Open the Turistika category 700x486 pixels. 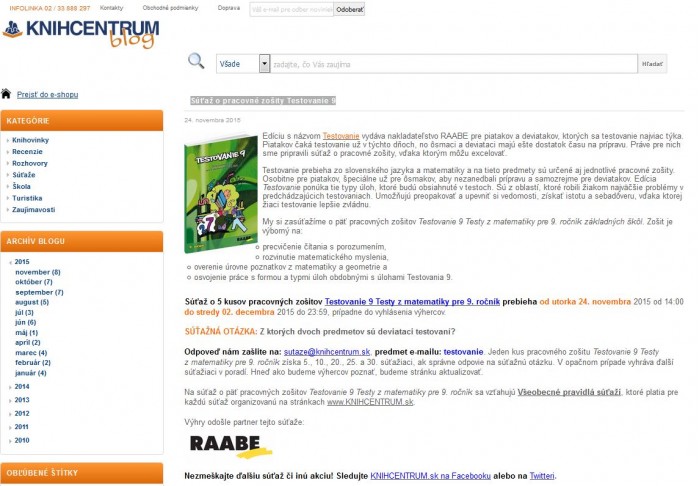click(x=27, y=198)
